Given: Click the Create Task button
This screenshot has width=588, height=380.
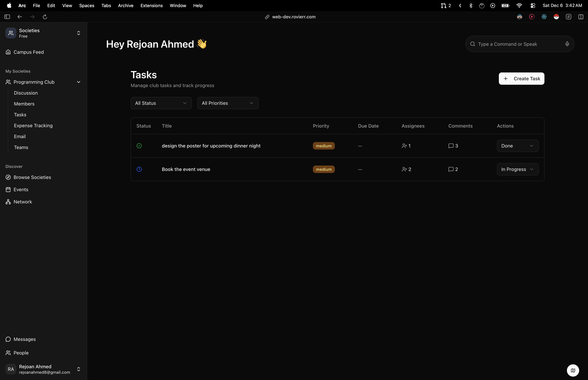Looking at the screenshot, I should point(521,78).
